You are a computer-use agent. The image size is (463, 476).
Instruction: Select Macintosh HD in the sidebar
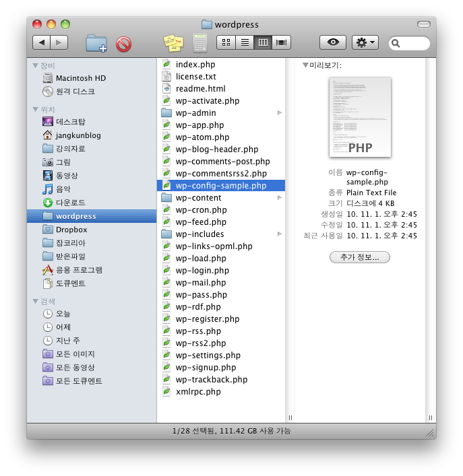[92, 78]
